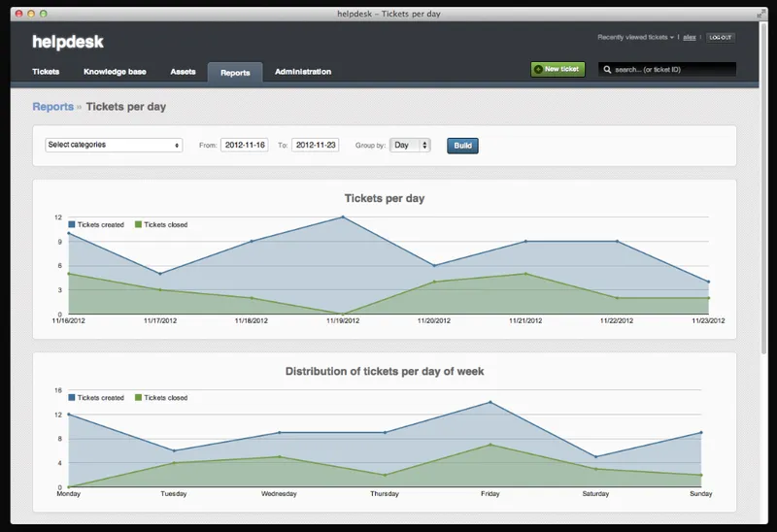The width and height of the screenshot is (777, 532).
Task: Open the Group by Day dropdown
Action: [x=410, y=146]
